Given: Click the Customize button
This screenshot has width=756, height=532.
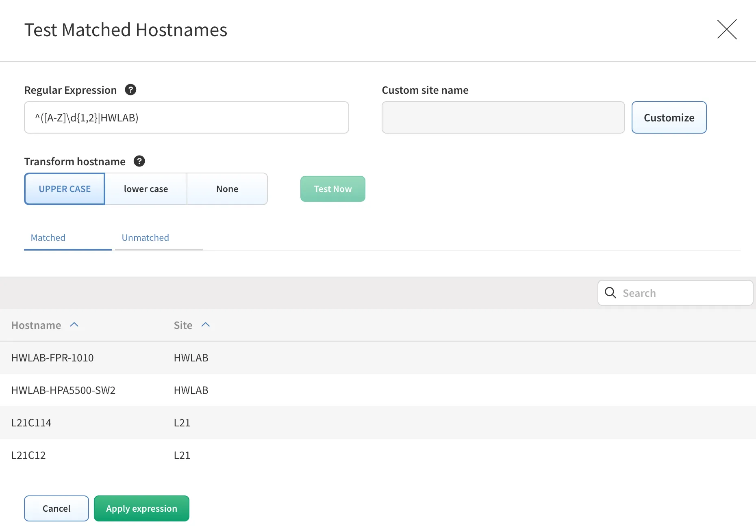Looking at the screenshot, I should click(x=669, y=117).
